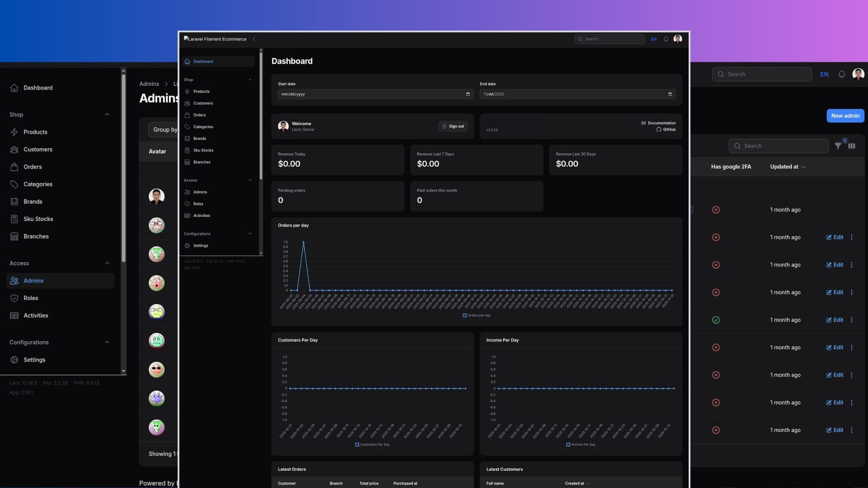Toggle Customers Per Day chart legend

pyautogui.click(x=372, y=445)
